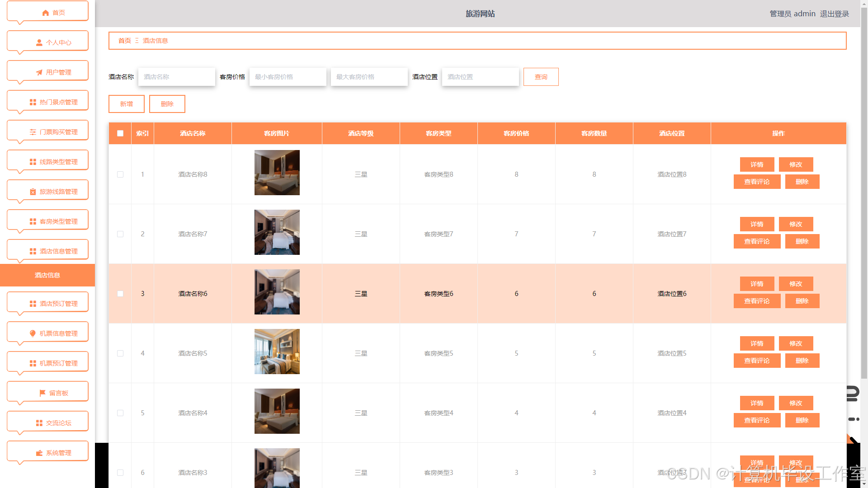Click 退出登录 to log out

tap(834, 14)
